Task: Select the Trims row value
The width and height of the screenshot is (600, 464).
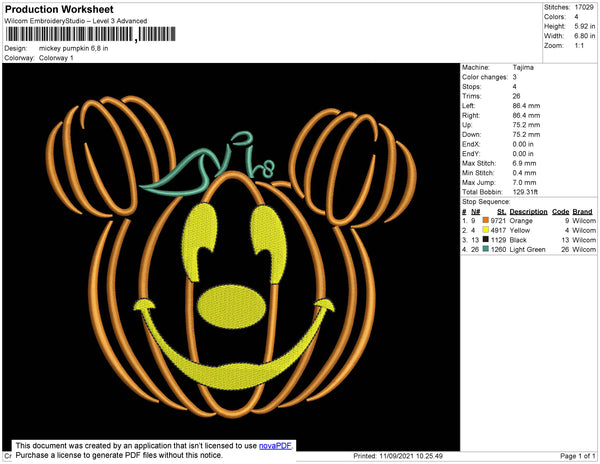Action: point(516,96)
